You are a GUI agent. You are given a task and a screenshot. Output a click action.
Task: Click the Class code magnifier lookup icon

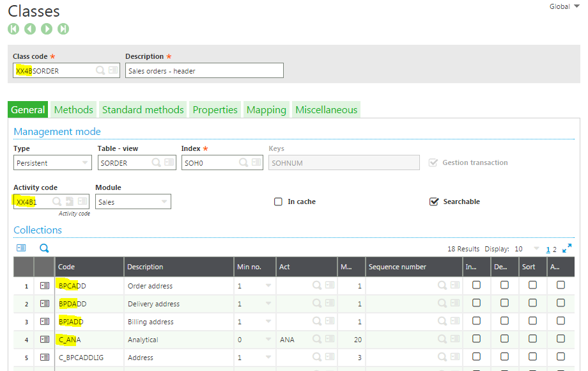(100, 70)
